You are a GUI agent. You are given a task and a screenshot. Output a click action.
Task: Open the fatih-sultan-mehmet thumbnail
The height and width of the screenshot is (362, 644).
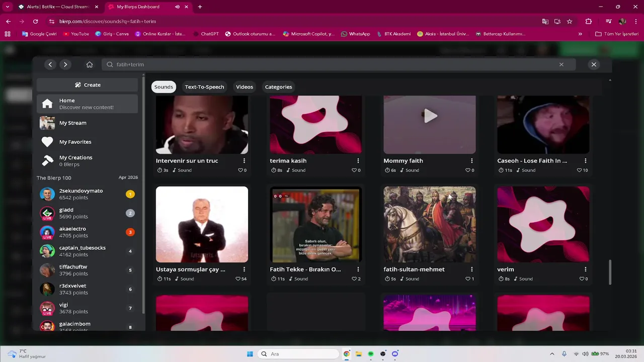point(430,225)
